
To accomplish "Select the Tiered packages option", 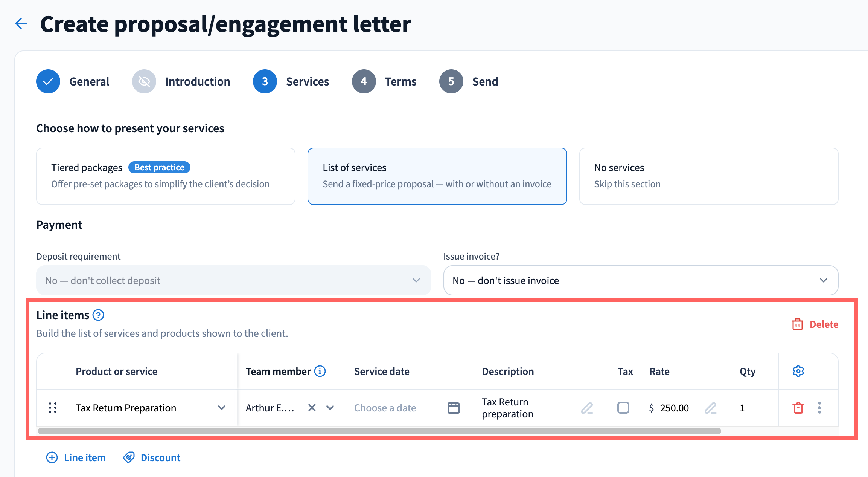I will point(166,176).
